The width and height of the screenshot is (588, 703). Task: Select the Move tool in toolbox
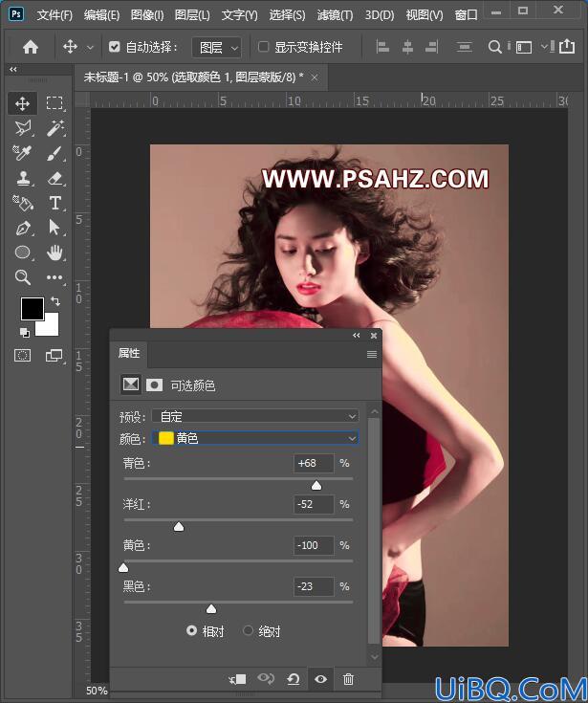click(x=22, y=103)
